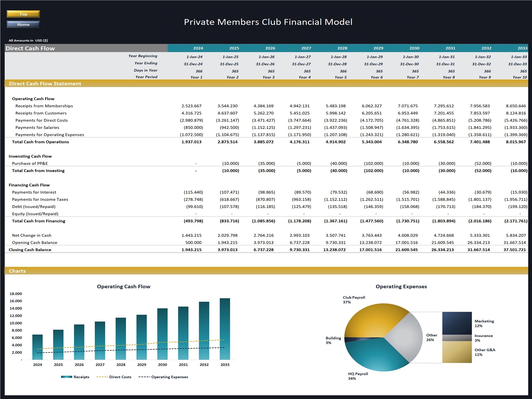Click the Building 3% data label
This screenshot has height=399, width=532.
tap(333, 340)
